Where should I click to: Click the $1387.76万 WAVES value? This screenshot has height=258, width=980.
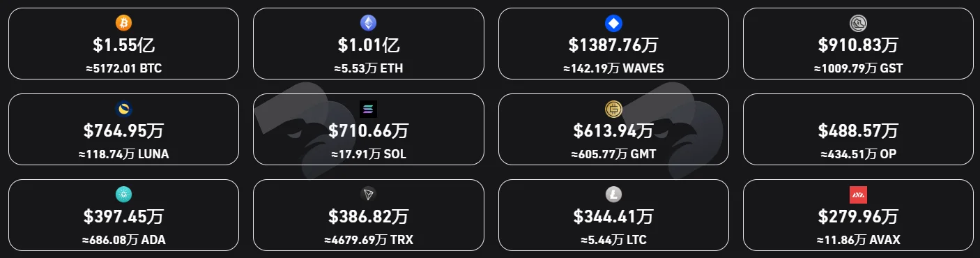click(613, 45)
